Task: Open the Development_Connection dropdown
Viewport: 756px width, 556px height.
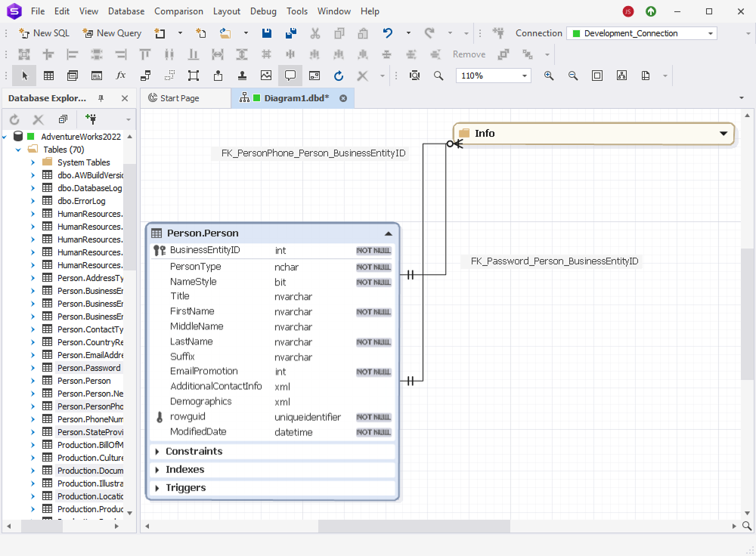Action: (x=709, y=32)
